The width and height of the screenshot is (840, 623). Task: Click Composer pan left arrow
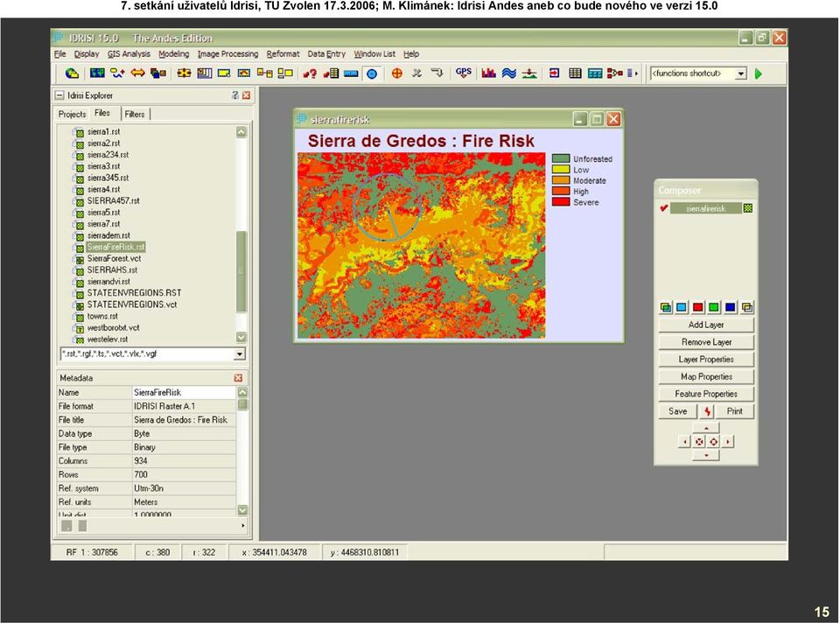click(x=684, y=442)
